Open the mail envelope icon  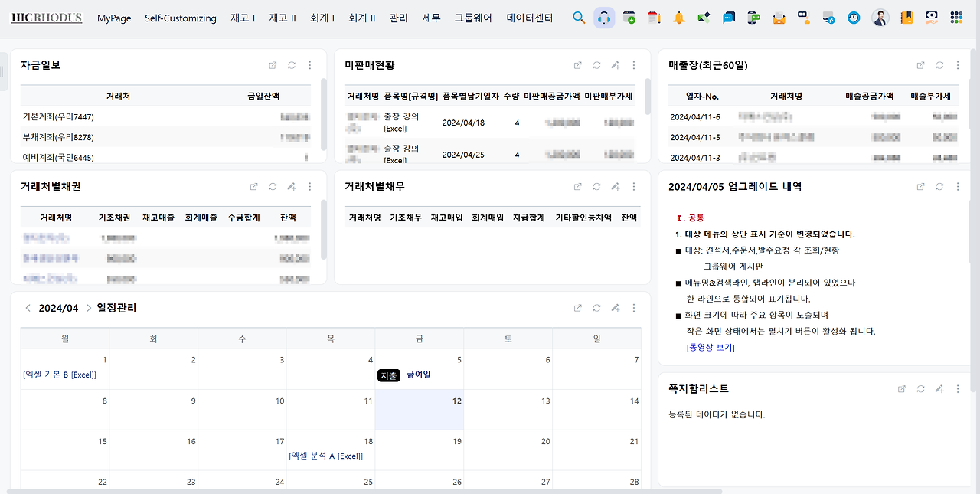click(779, 18)
